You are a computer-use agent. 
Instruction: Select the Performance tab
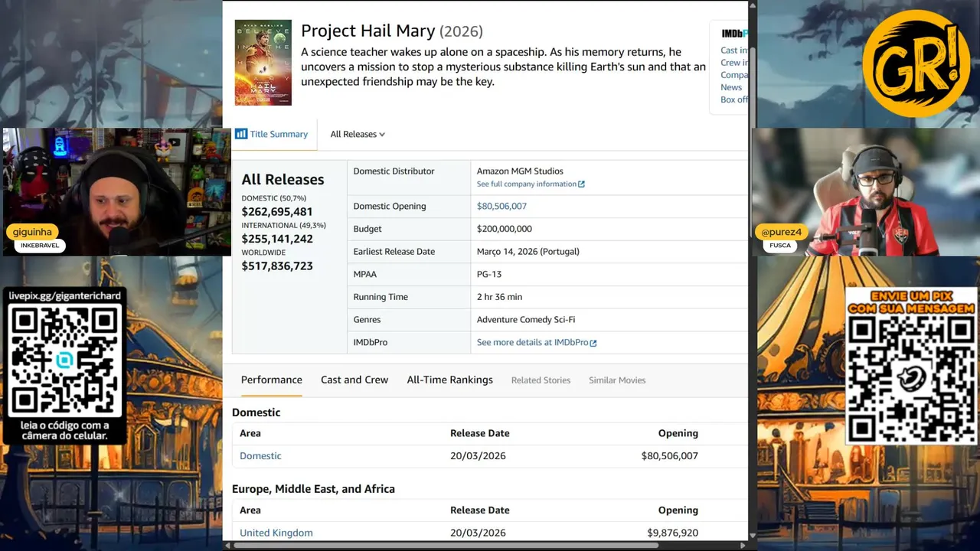coord(272,380)
